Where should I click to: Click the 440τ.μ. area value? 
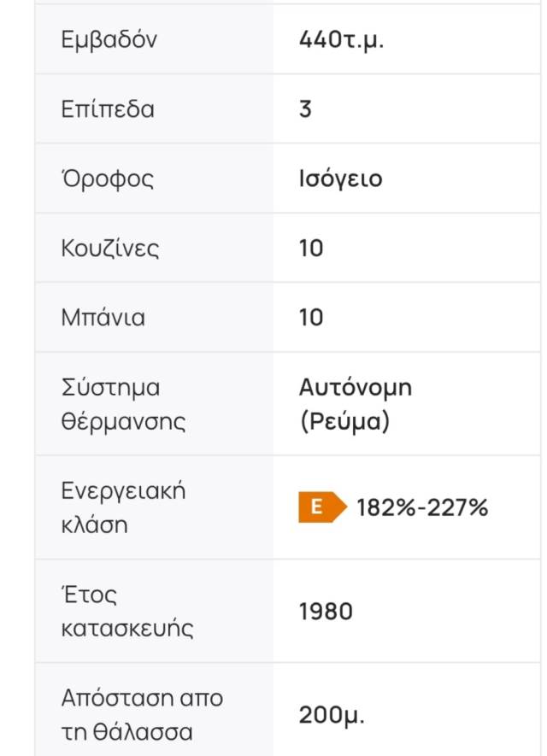pyautogui.click(x=341, y=39)
